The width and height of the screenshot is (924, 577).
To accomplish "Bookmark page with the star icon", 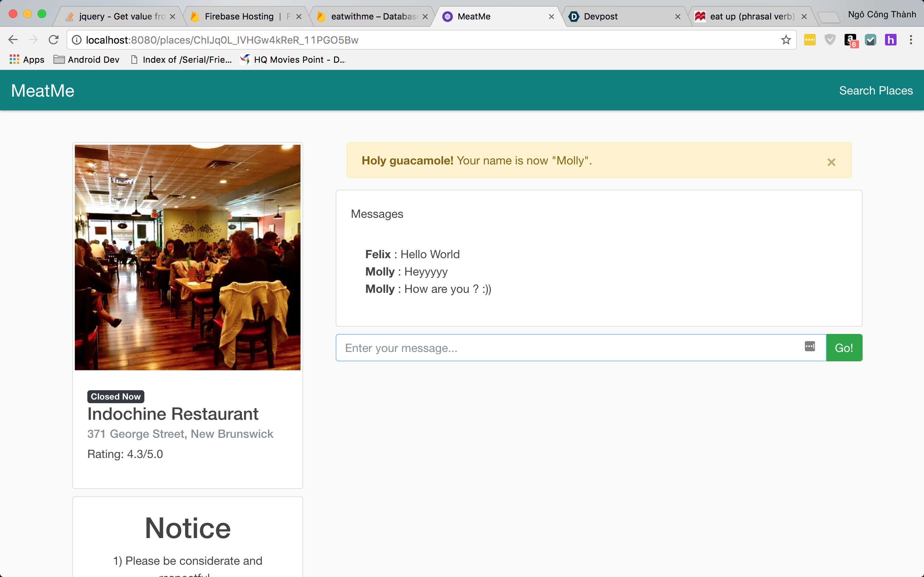I will [785, 40].
